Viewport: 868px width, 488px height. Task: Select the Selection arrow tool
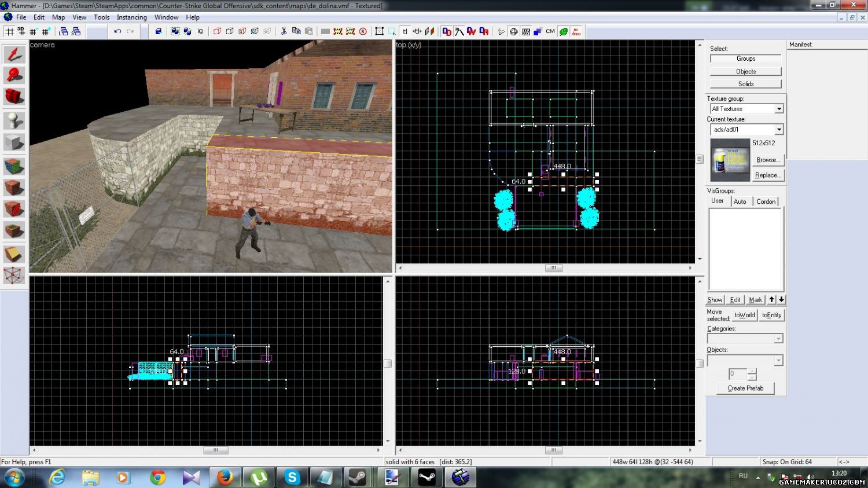click(x=14, y=55)
